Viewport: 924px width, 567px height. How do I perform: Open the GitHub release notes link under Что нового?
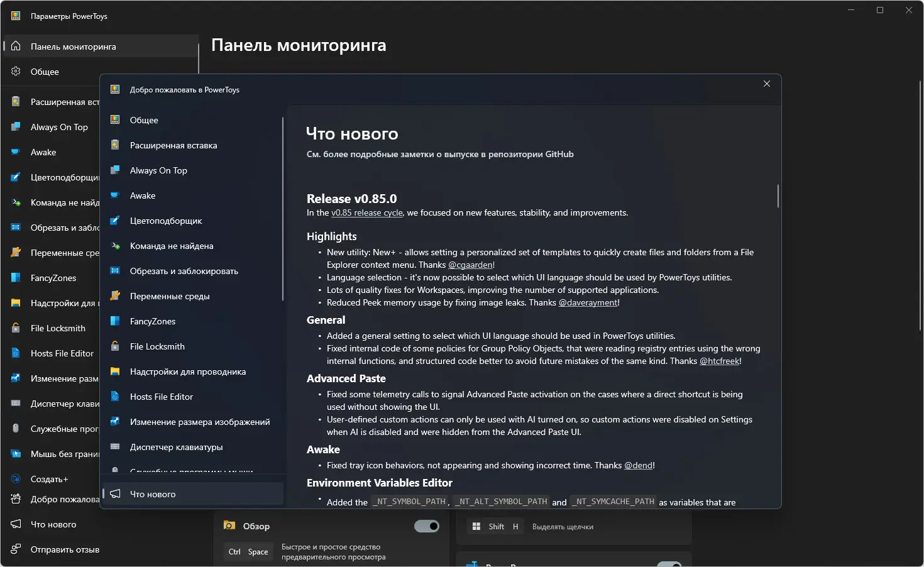(440, 154)
